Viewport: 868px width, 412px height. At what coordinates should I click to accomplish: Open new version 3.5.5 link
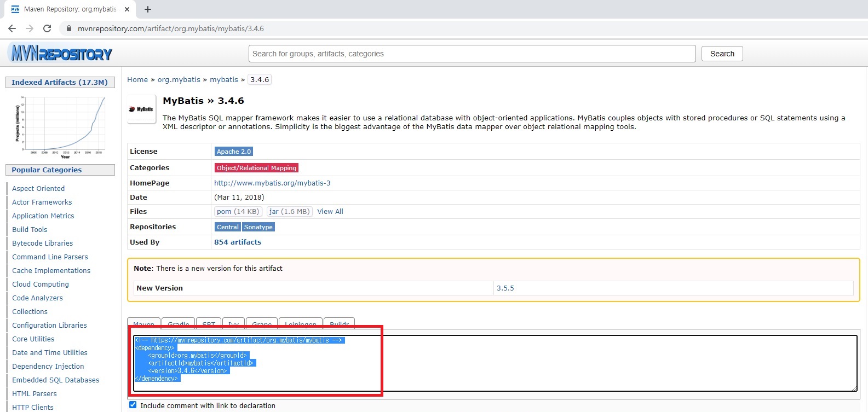pyautogui.click(x=505, y=288)
